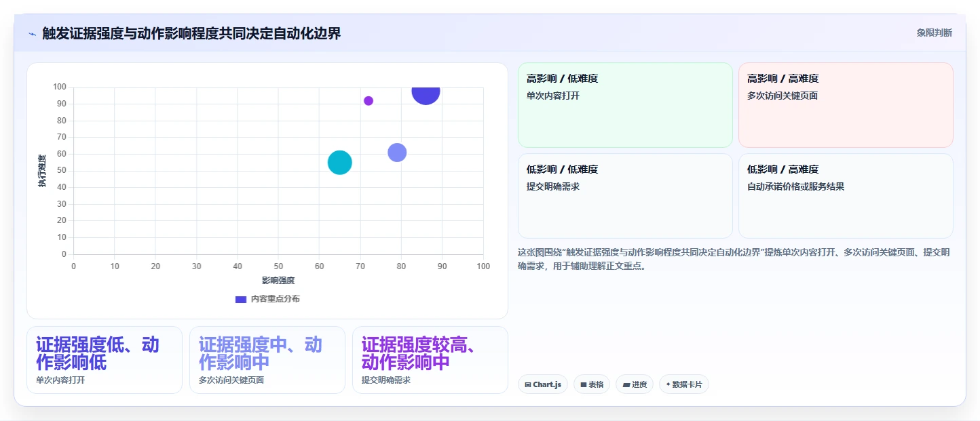Viewport: 980px width, 421px height.
Task: Click the summary paragraph starting with 这张图围绕
Action: tap(734, 259)
